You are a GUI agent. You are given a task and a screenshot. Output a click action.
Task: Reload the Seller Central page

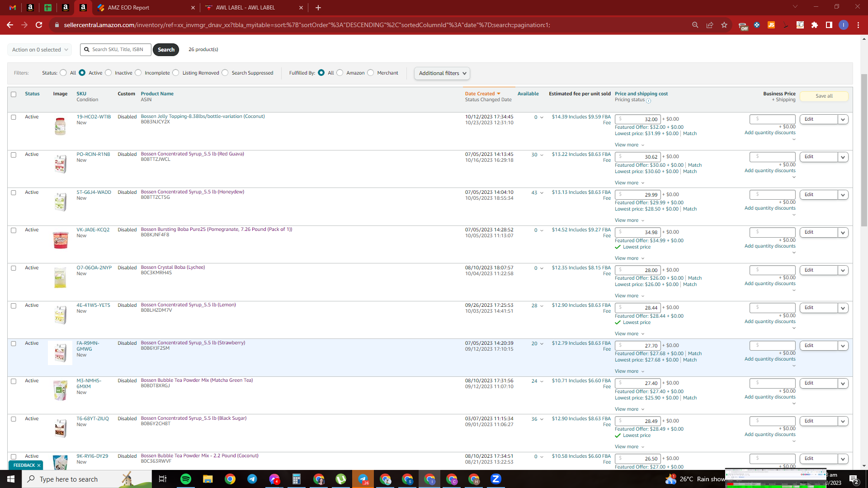tap(39, 25)
